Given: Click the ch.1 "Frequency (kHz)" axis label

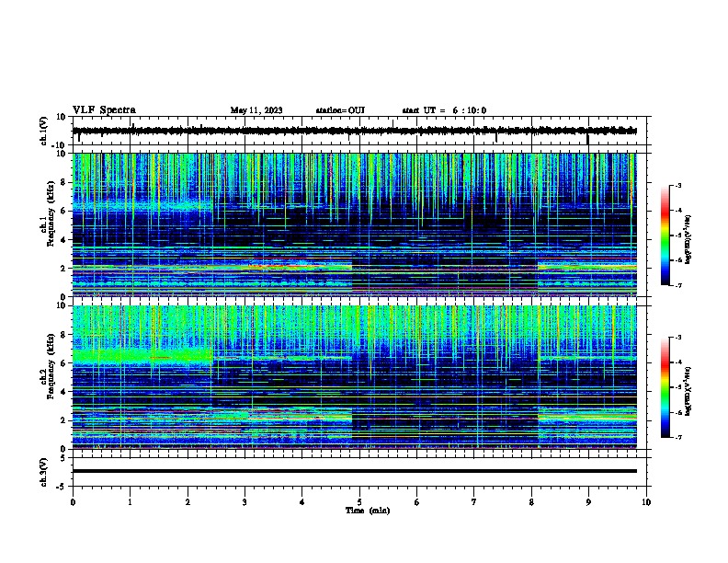Looking at the screenshot, I should pyautogui.click(x=51, y=213).
